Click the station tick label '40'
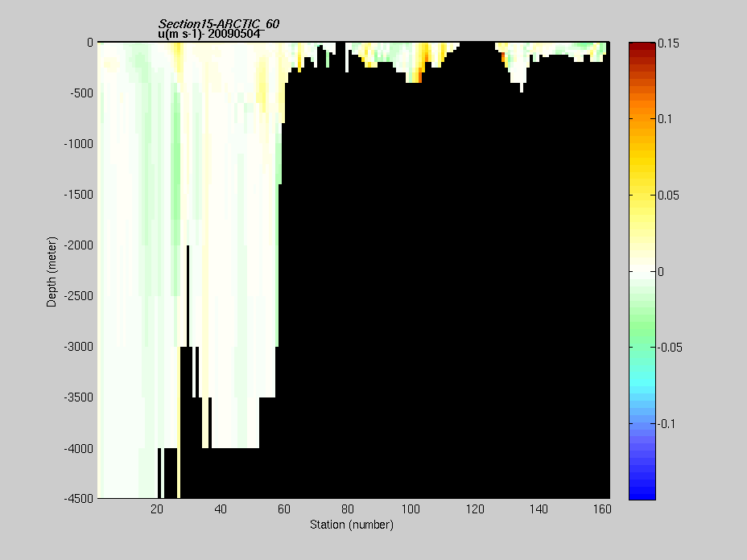 (x=221, y=509)
